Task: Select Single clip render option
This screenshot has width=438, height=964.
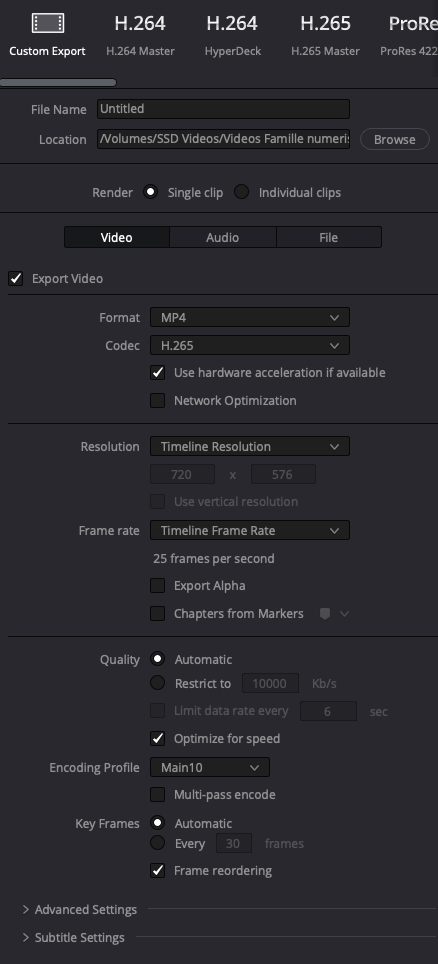Action: coord(150,192)
